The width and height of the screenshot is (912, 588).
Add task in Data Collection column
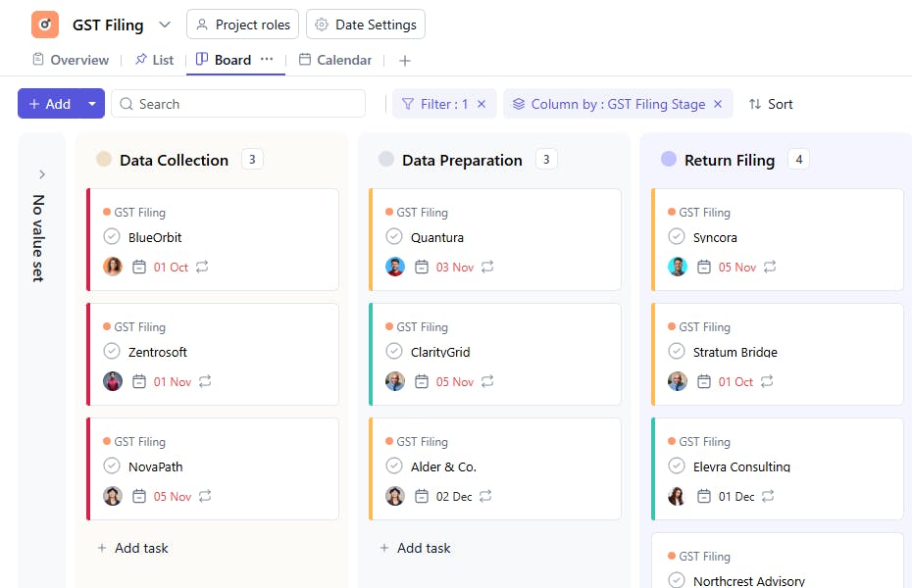(x=132, y=548)
